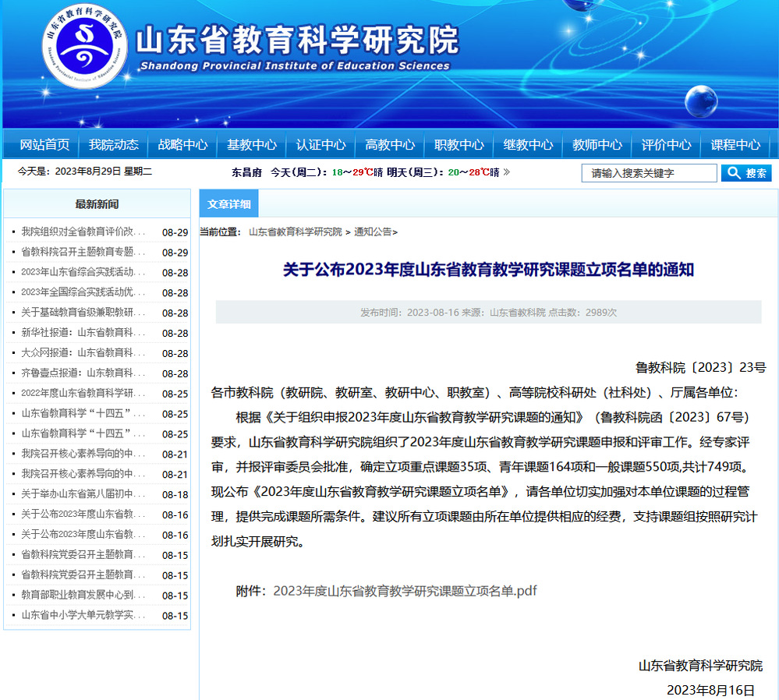This screenshot has width=779, height=700.
Task: Click the 山东省教育科学研究院 signature line
Action: coord(700,666)
